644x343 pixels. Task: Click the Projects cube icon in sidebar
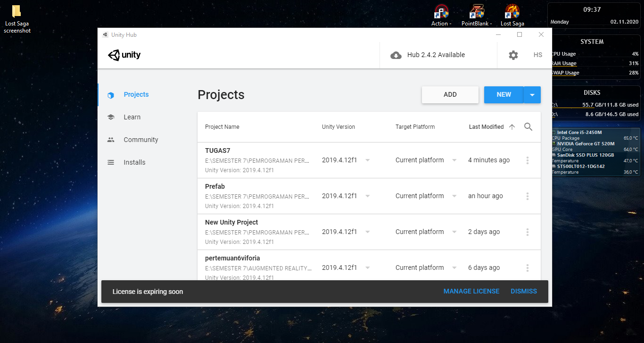tap(111, 95)
